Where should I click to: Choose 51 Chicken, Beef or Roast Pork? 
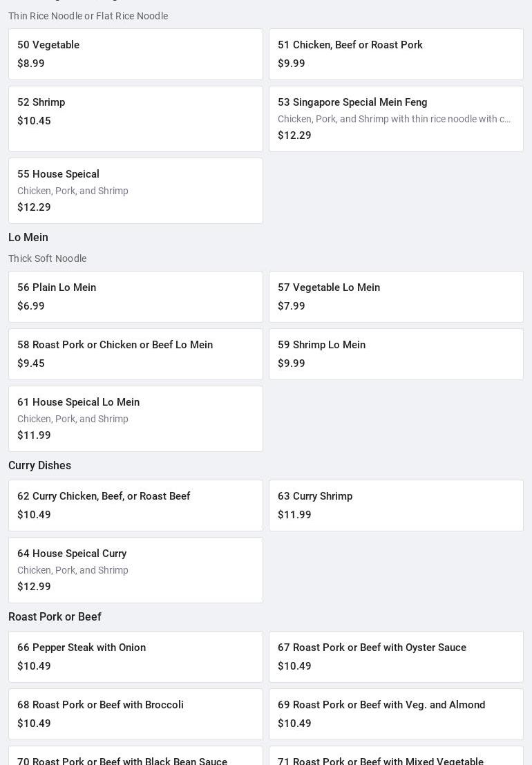396,54
